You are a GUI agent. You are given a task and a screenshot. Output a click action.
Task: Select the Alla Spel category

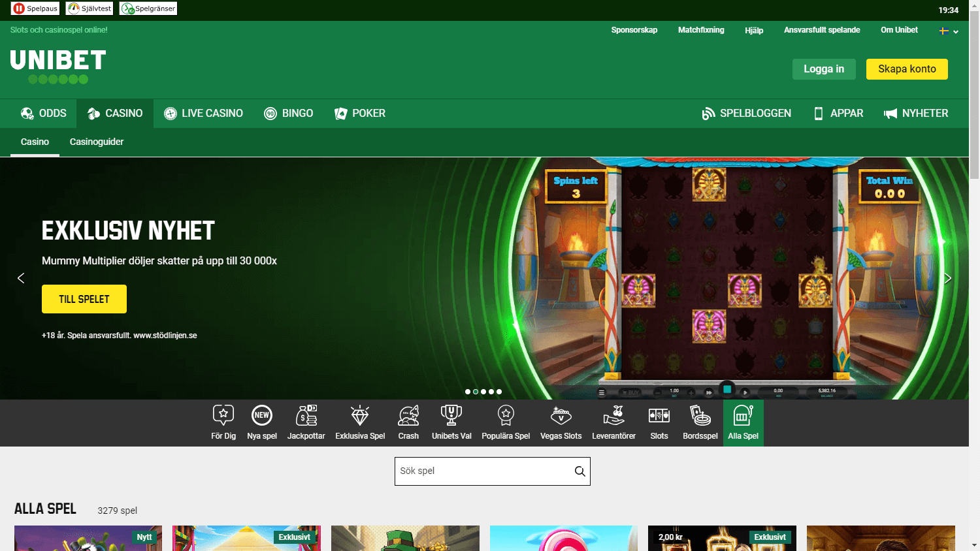tap(743, 423)
